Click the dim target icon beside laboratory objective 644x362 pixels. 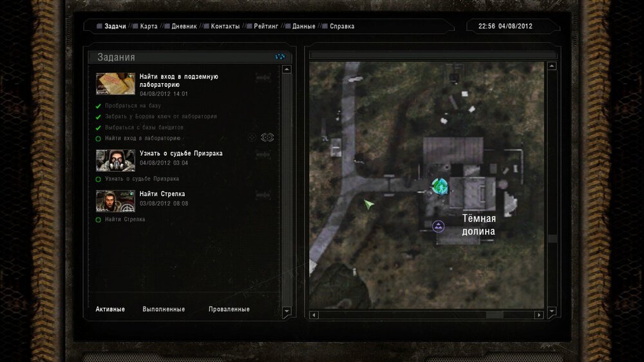point(252,138)
